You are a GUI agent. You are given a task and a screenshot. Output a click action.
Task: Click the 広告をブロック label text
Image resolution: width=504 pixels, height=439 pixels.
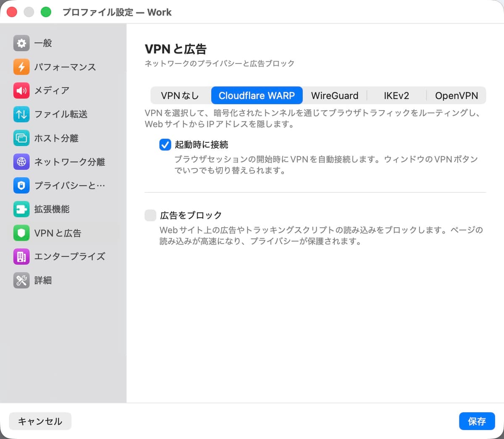pos(191,215)
